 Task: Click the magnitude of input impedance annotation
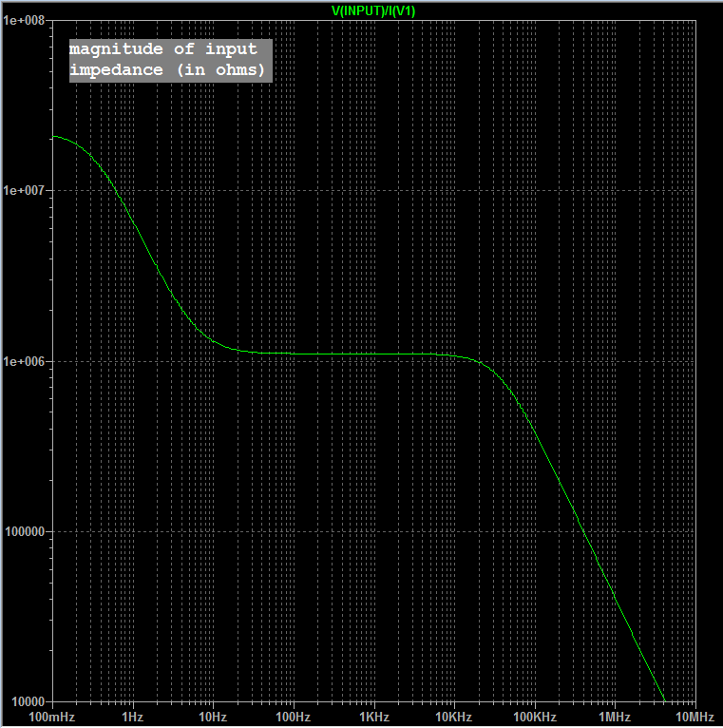(170, 61)
